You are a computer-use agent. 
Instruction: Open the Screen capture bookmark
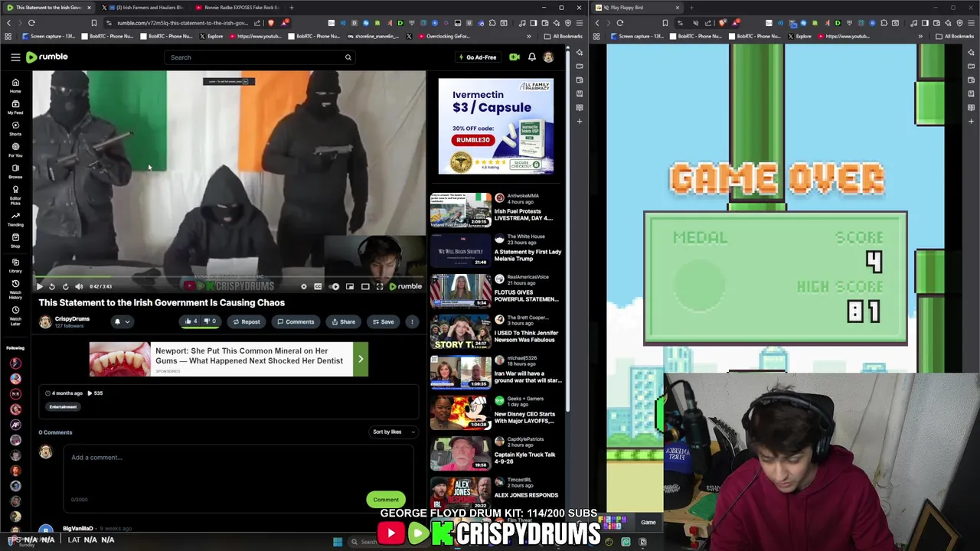tap(50, 36)
